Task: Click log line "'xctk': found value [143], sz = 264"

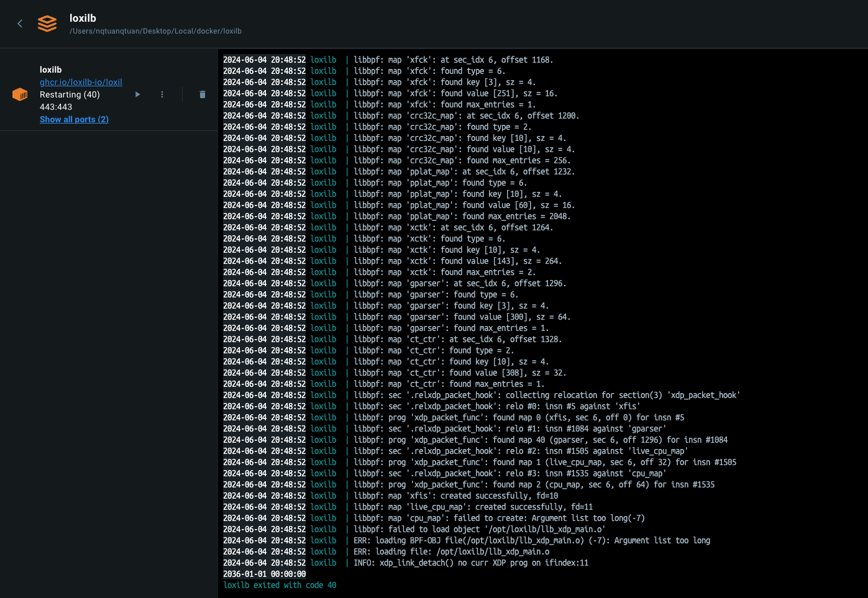Action: (393, 261)
